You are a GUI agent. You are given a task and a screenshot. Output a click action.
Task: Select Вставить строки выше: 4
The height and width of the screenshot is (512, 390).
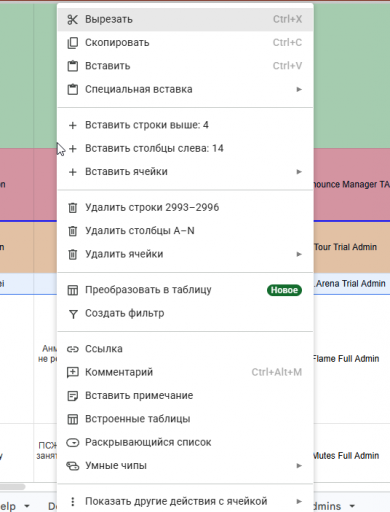[x=185, y=125]
